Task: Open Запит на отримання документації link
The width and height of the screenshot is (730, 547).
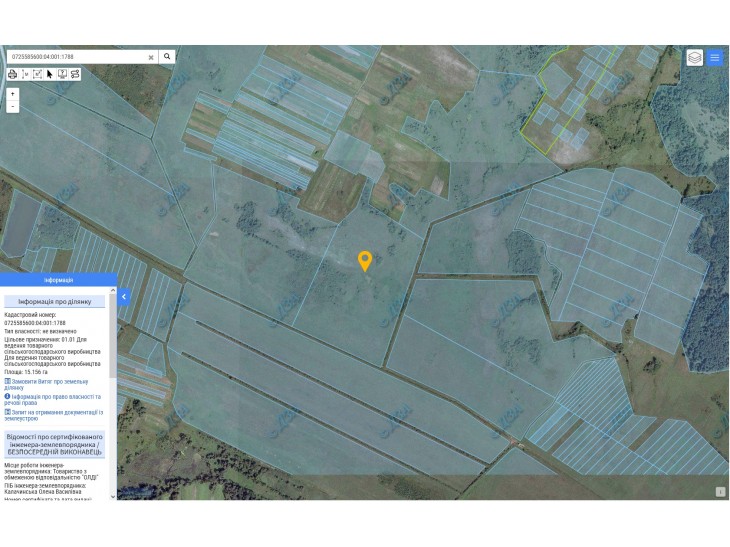Action: pyautogui.click(x=54, y=415)
